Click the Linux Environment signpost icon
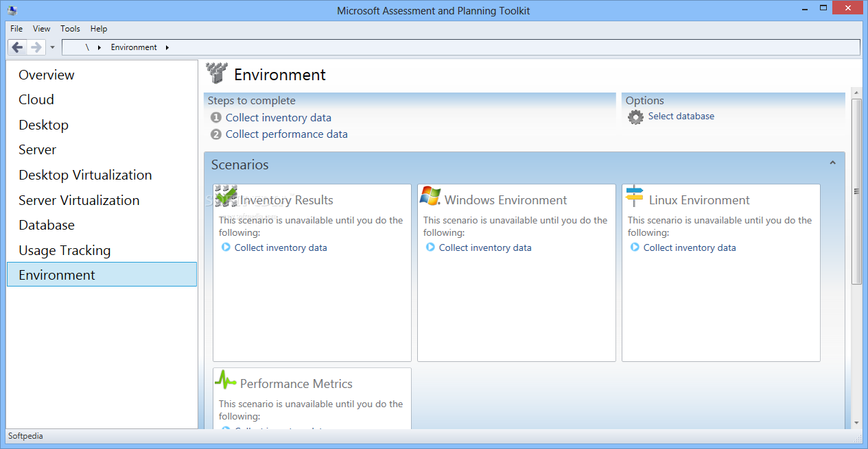The height and width of the screenshot is (449, 868). [635, 197]
